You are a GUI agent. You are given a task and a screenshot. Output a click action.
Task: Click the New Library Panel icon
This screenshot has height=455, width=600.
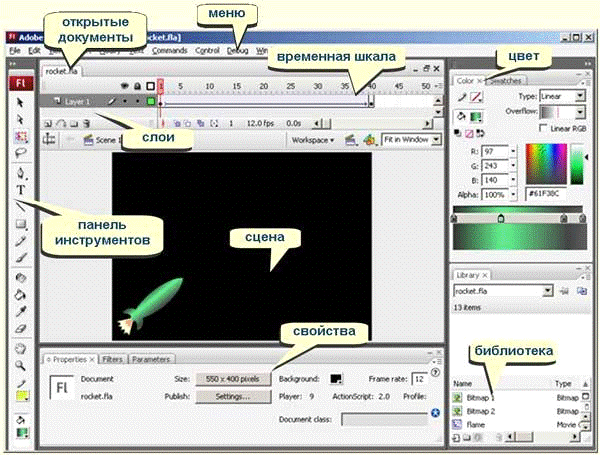pos(582,291)
